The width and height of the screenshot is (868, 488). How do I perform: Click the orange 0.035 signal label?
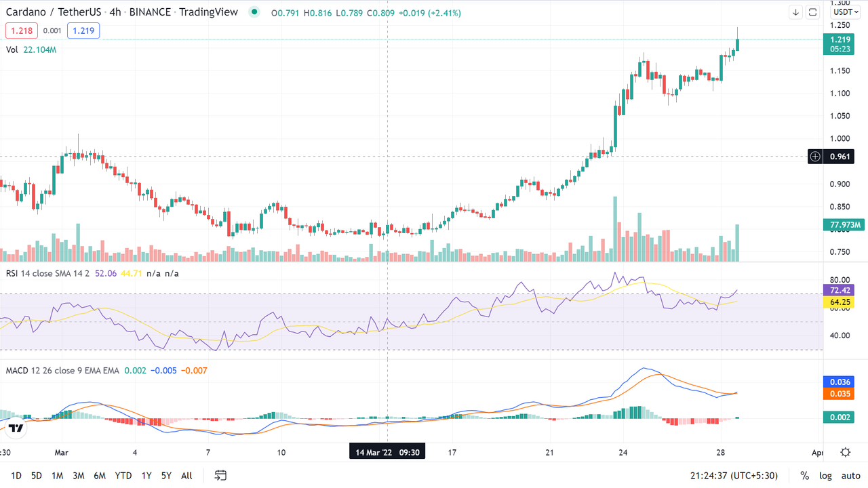point(839,394)
